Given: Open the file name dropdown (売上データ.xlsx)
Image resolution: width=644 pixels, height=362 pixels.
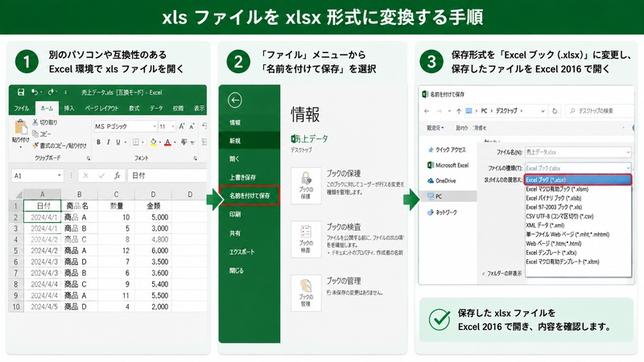Looking at the screenshot, I should pos(628,152).
